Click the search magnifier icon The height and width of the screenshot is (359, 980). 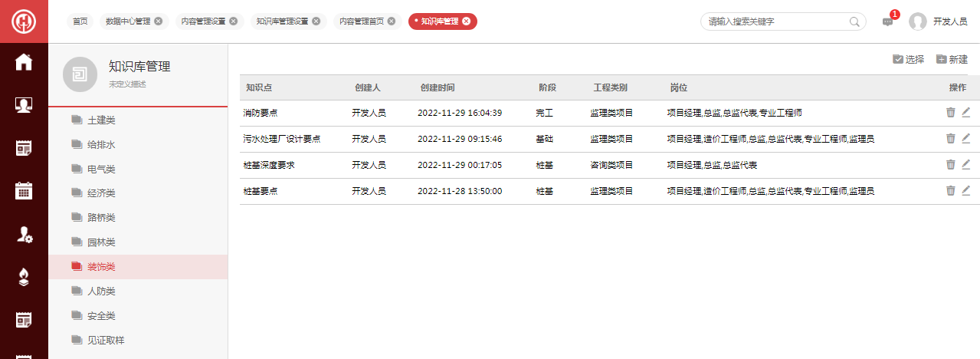pos(854,21)
